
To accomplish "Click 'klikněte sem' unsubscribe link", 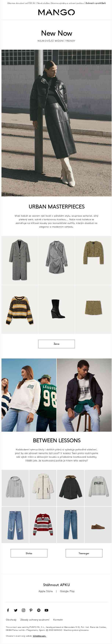I will pyautogui.click(x=40, y=636).
